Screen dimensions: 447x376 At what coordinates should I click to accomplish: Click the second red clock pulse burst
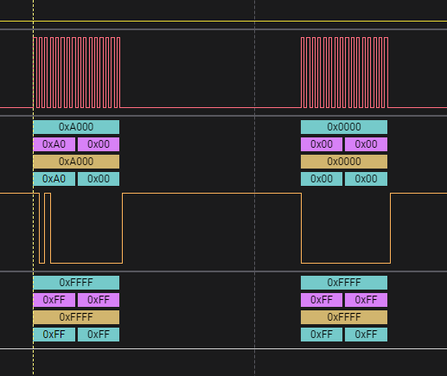[345, 72]
